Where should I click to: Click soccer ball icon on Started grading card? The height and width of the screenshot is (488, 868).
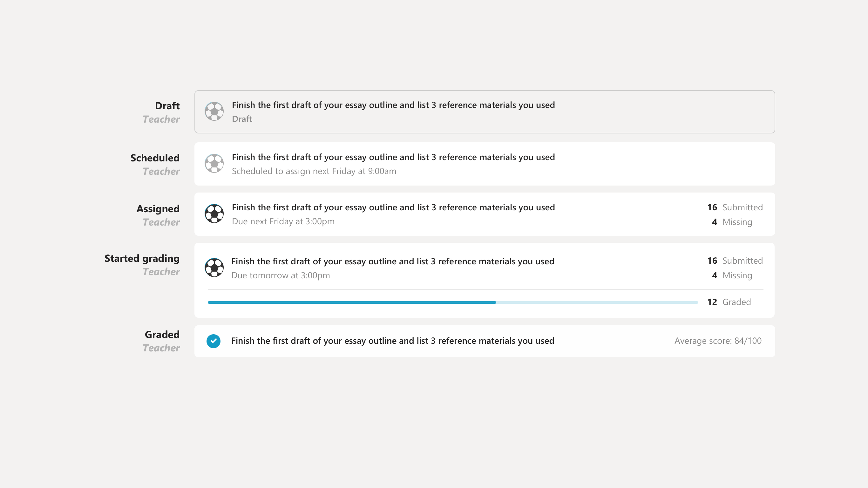[x=214, y=268]
